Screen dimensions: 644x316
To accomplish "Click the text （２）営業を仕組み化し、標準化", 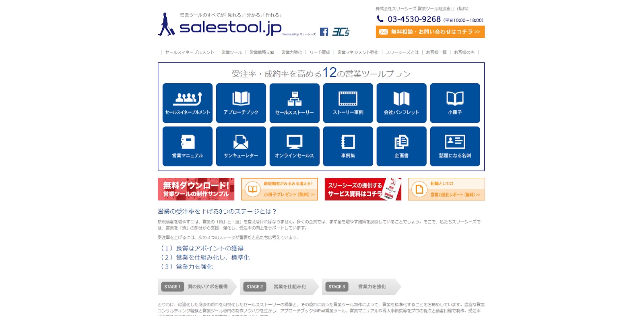I will point(204,257).
